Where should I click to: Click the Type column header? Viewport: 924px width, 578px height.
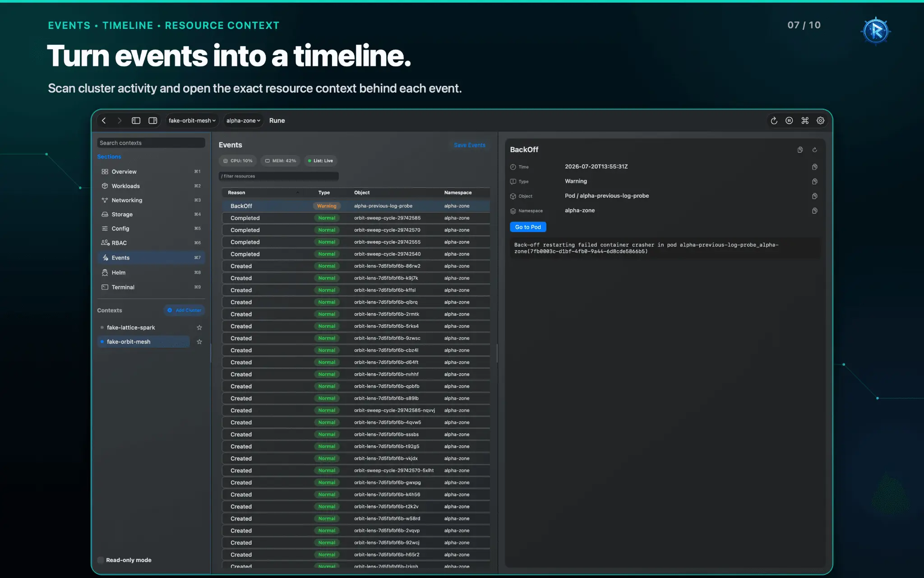[324, 192]
